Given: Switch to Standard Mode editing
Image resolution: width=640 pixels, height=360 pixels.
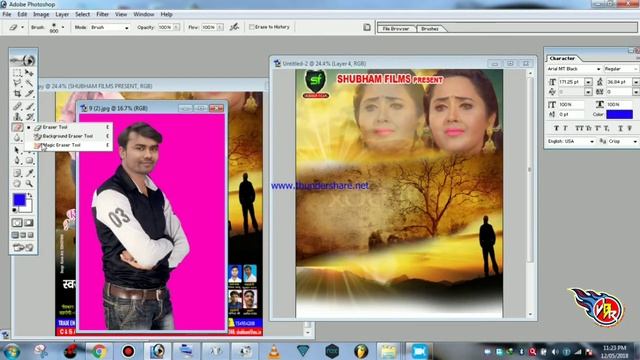Looking at the screenshot, I should point(17,223).
